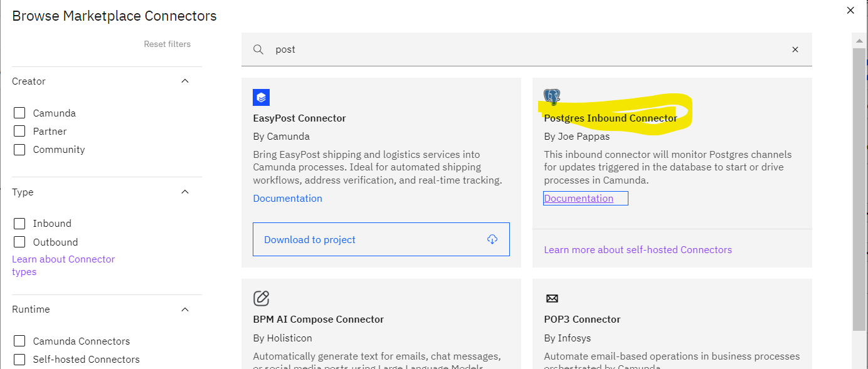Click the Postgres Inbound Connector title
868x369 pixels.
tap(611, 118)
